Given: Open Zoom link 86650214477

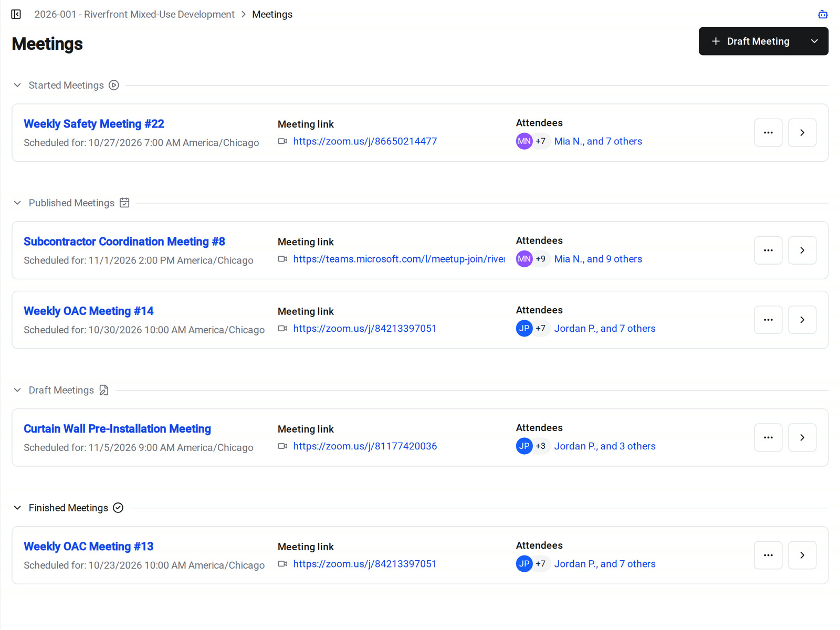Looking at the screenshot, I should coord(365,141).
